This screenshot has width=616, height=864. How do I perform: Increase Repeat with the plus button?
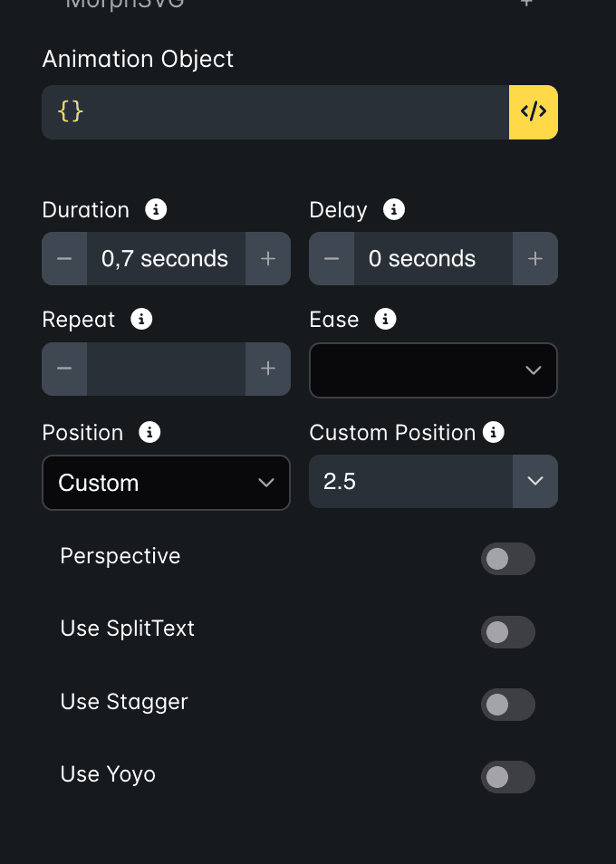click(x=268, y=369)
